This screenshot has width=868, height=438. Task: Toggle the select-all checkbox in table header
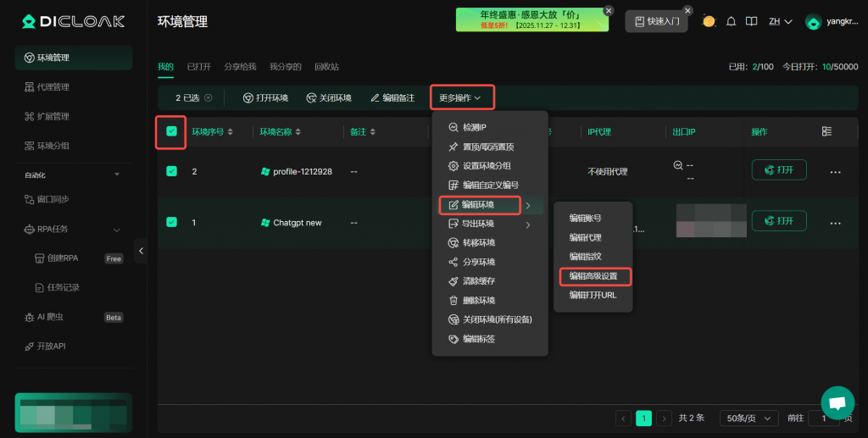tap(172, 131)
